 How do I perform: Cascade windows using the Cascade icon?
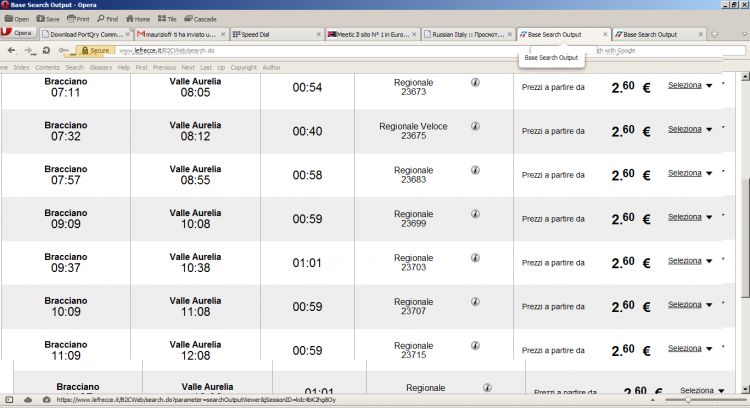[200, 19]
